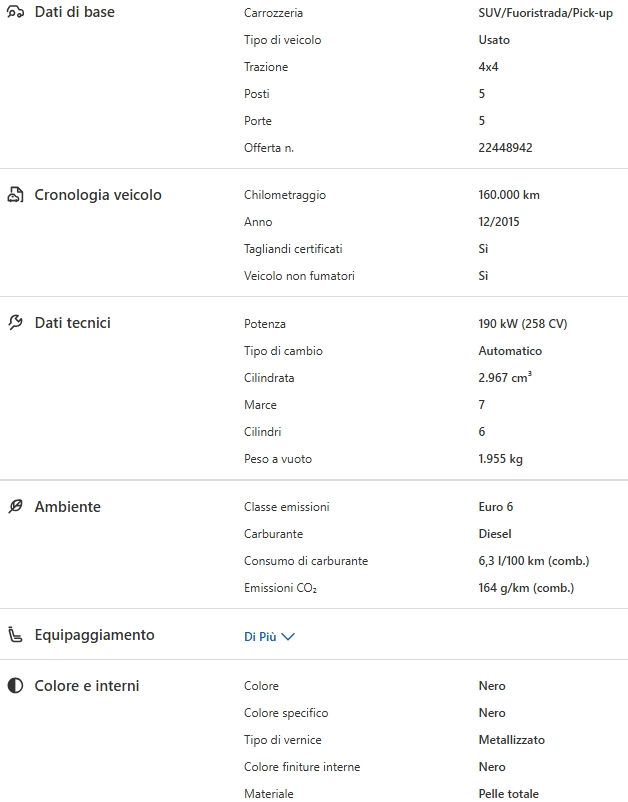Click the half-circle icon beside Colore e interni
Viewport: 628px width, 802px height.
[15, 686]
